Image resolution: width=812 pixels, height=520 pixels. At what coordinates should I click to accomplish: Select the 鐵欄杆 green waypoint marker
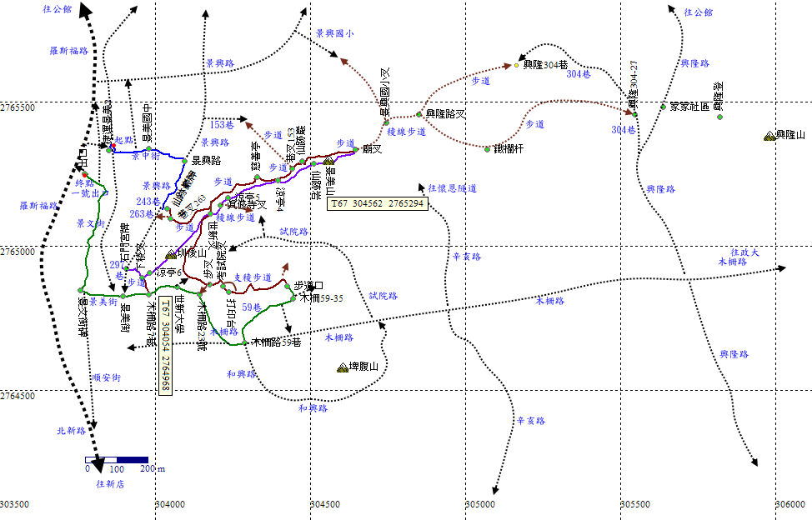488,149
